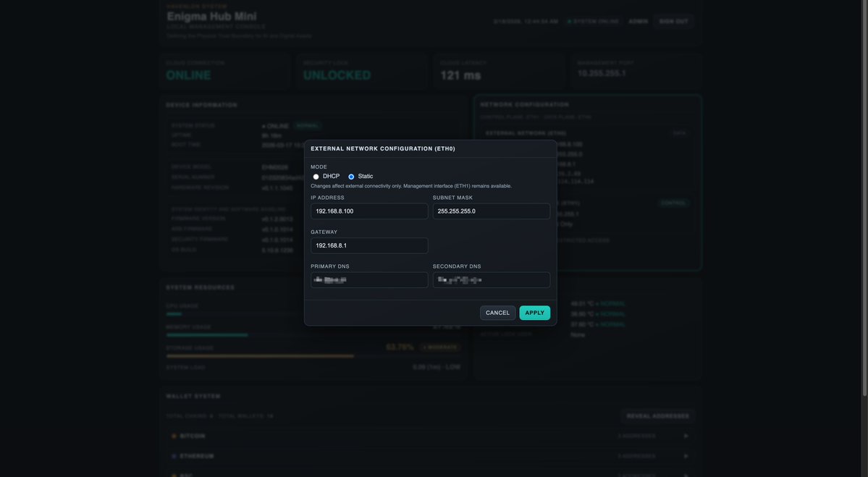Click the Enigma Hub Mini title
The width and height of the screenshot is (868, 477).
coord(211,17)
